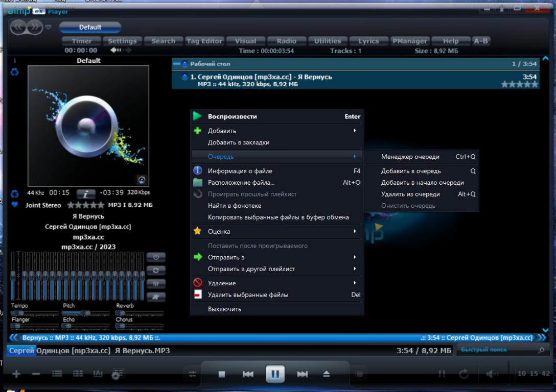Toggle the repeat mode icon
Screen dimensions: 556x392
[x=464, y=374]
